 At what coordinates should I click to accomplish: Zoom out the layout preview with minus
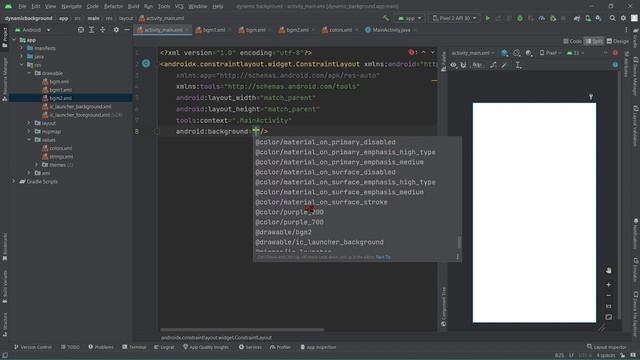(609, 295)
